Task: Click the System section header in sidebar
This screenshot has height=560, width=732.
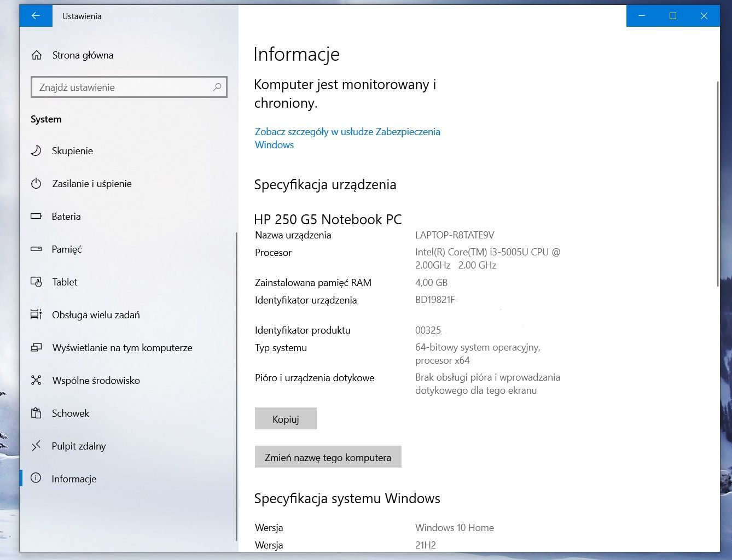Action: (46, 119)
